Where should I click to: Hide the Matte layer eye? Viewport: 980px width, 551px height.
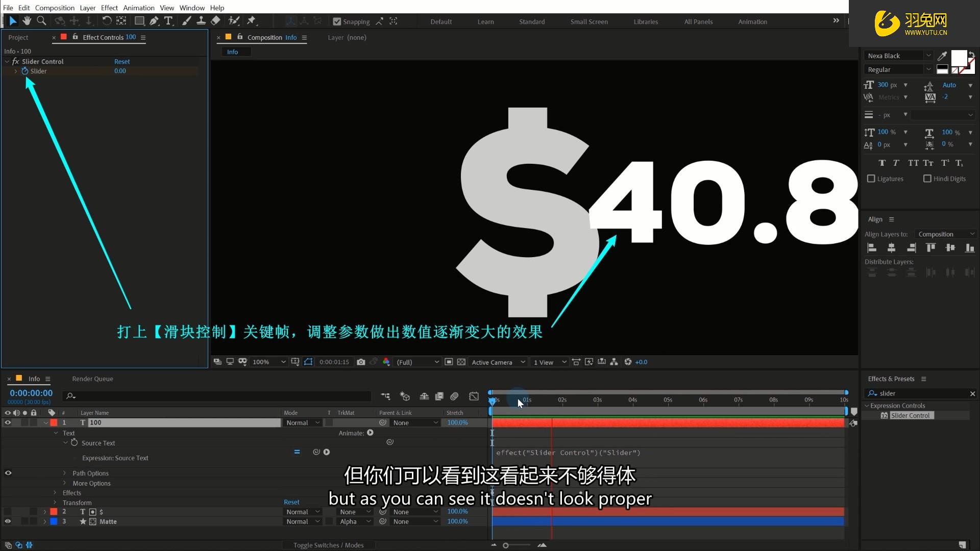(8, 521)
